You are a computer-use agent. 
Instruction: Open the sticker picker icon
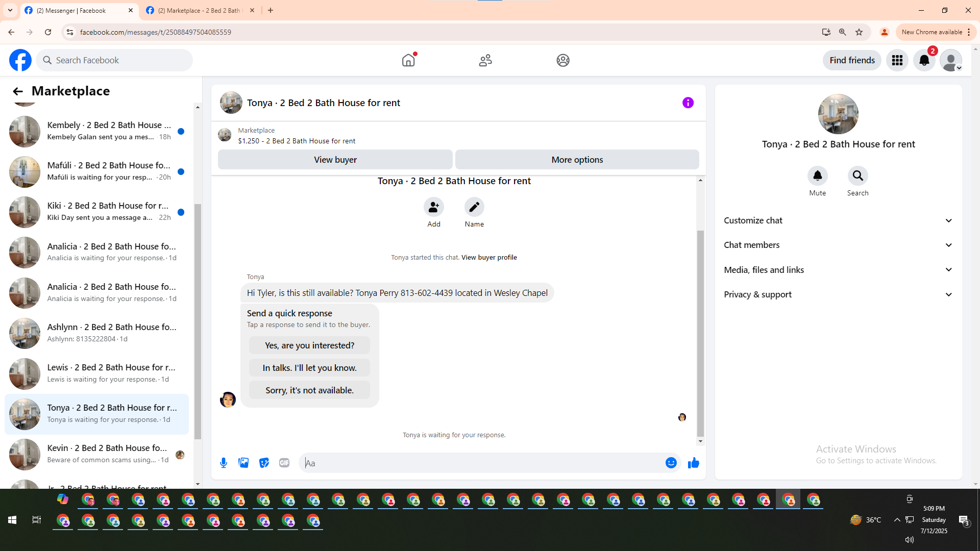[264, 463]
